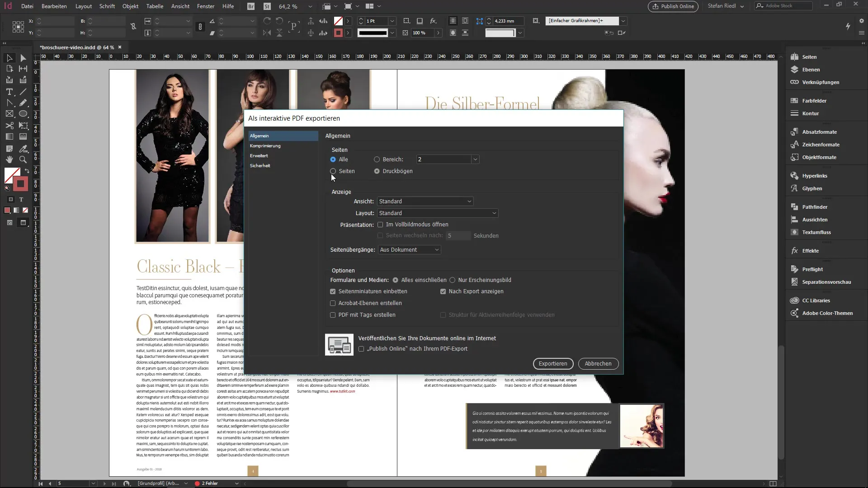Select the Alle pages radio button

pos(333,160)
